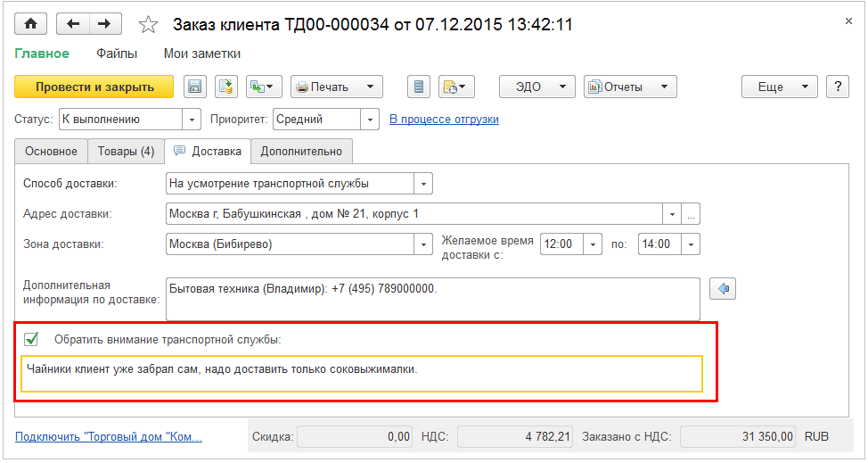This screenshot has height=463, width=868.
Task: Open the ЭДО menu
Action: click(x=537, y=87)
